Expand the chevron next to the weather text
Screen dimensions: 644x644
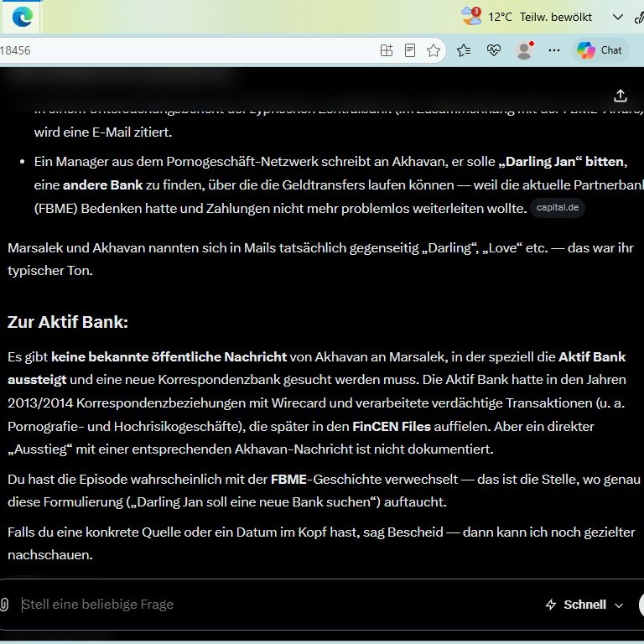pos(618,18)
